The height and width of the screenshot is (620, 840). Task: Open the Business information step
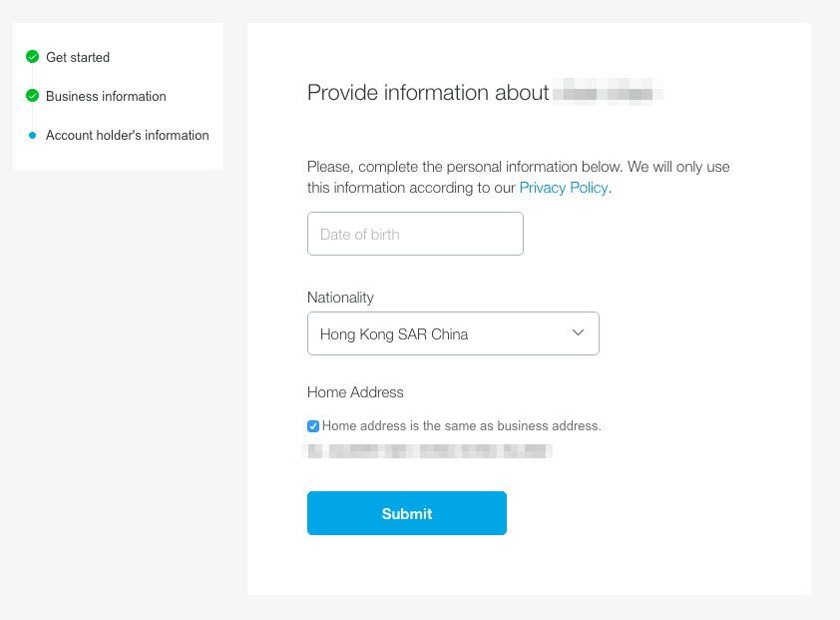tap(106, 96)
